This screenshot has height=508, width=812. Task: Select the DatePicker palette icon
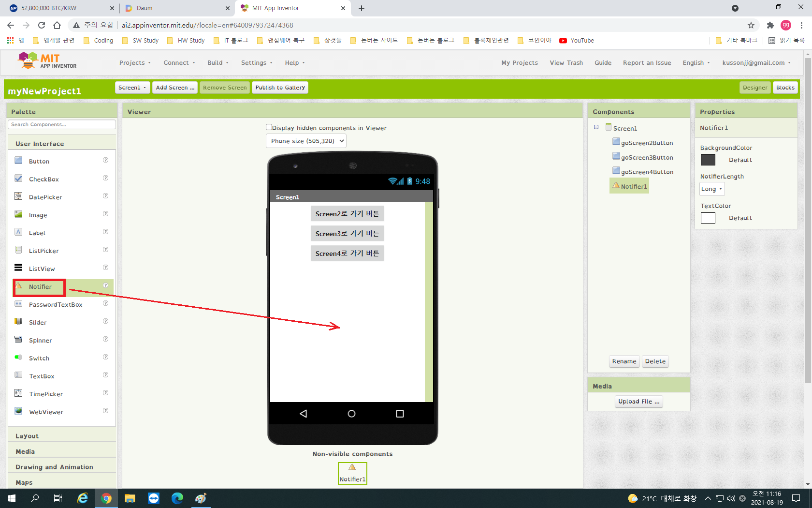[18, 196]
